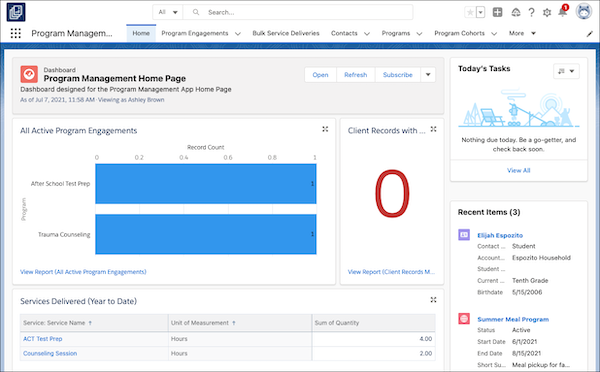This screenshot has height=372, width=600.
Task: Expand Program Cohorts tab chevron
Action: pos(494,34)
